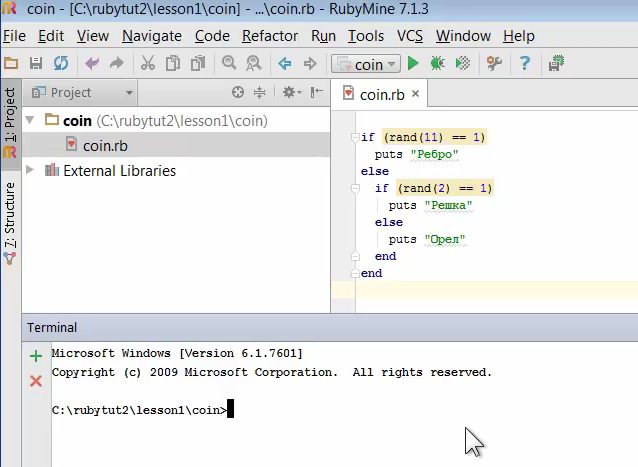Place cursor on the puts "Решка" line

click(x=430, y=205)
